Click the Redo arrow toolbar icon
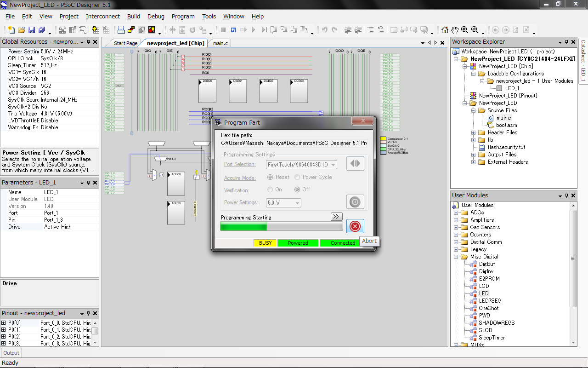The image size is (588, 368). click(x=334, y=30)
